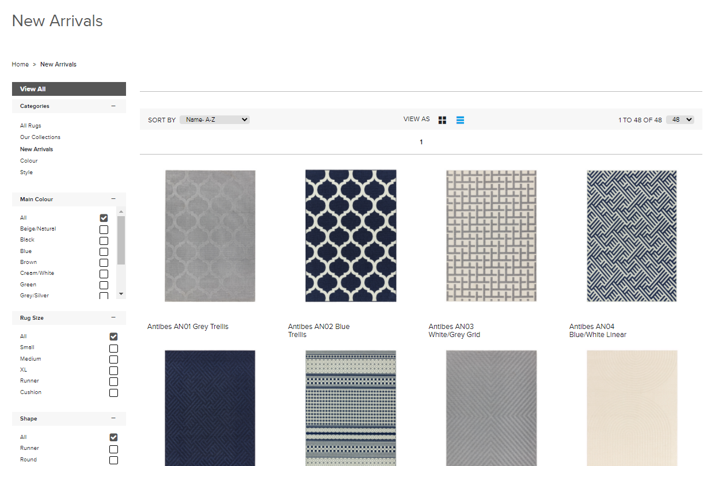Open the Sort By dropdown
This screenshot has width=719, height=501.
pyautogui.click(x=215, y=120)
